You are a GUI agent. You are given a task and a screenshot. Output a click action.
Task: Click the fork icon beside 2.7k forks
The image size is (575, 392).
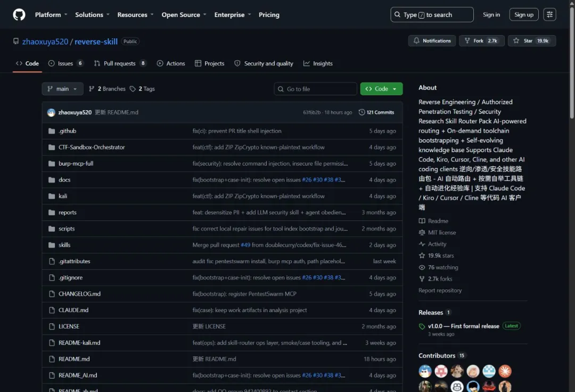(x=422, y=279)
